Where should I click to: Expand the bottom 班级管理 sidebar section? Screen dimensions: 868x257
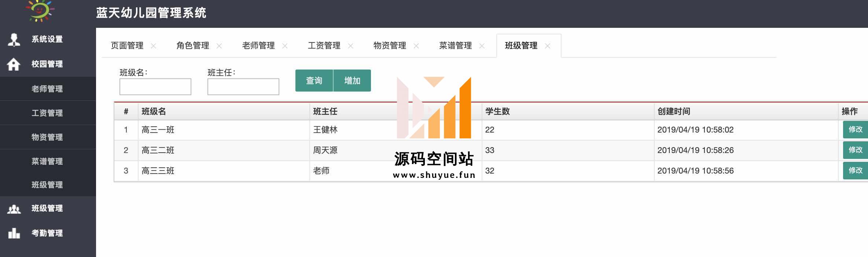point(48,209)
